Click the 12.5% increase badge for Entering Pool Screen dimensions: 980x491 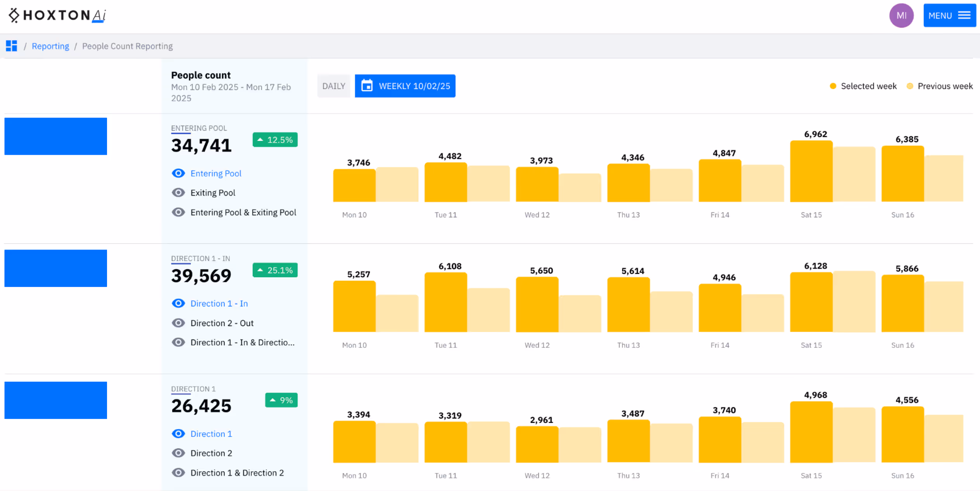(x=275, y=140)
